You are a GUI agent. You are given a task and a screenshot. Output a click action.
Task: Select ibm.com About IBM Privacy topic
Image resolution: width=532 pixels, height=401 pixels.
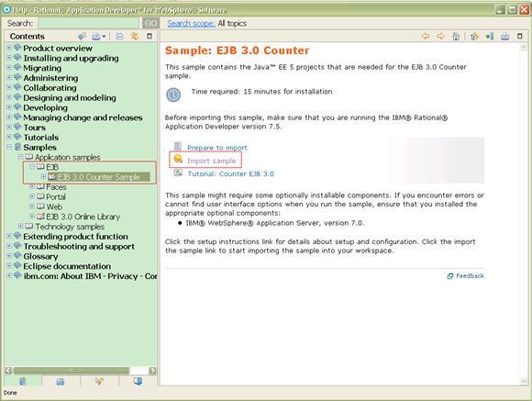pyautogui.click(x=90, y=276)
